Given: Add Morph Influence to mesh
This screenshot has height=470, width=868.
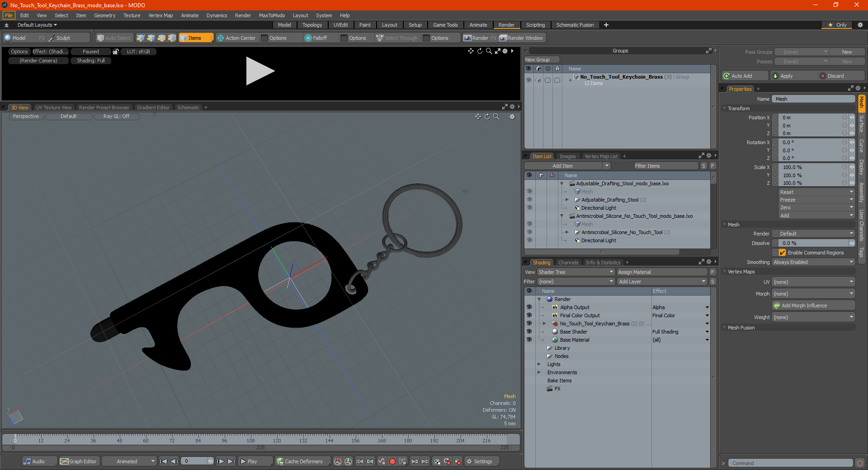Looking at the screenshot, I should 813,305.
